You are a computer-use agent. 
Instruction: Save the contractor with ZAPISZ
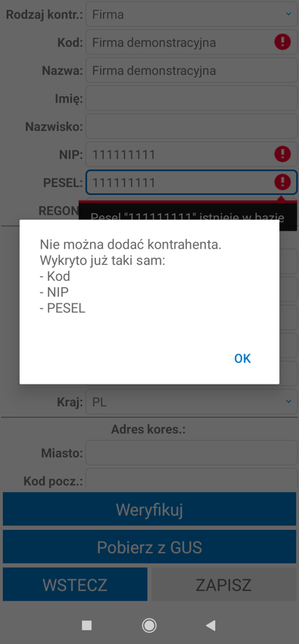(224, 585)
